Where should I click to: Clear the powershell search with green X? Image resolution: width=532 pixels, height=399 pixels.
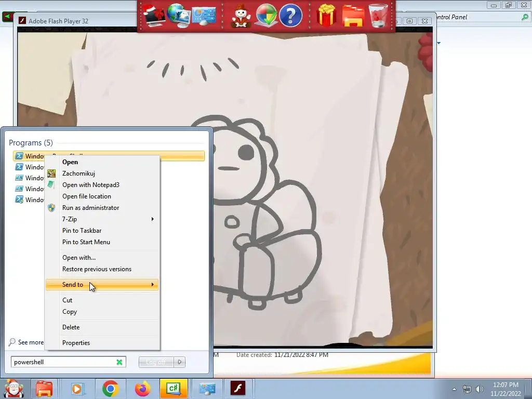point(119,362)
